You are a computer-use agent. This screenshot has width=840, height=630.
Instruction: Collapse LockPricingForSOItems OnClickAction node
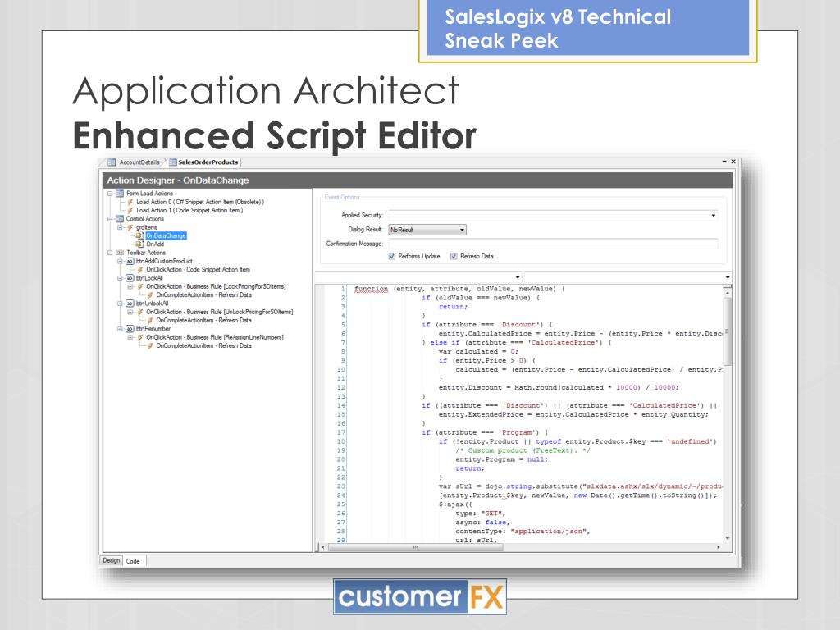[130, 286]
